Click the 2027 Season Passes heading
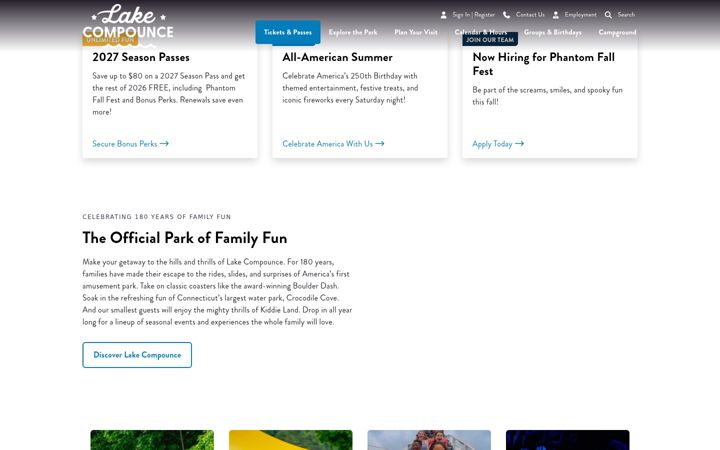Screen dimensions: 720x450 tap(141, 57)
